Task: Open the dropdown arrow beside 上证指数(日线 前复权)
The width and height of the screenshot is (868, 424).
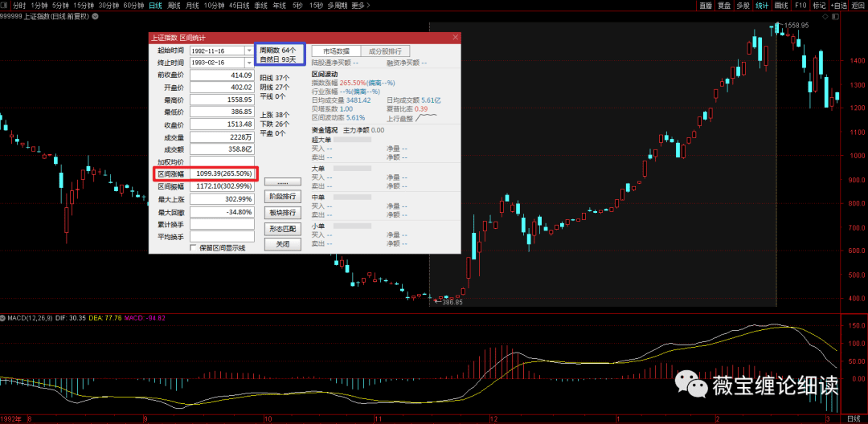Action: [95, 16]
